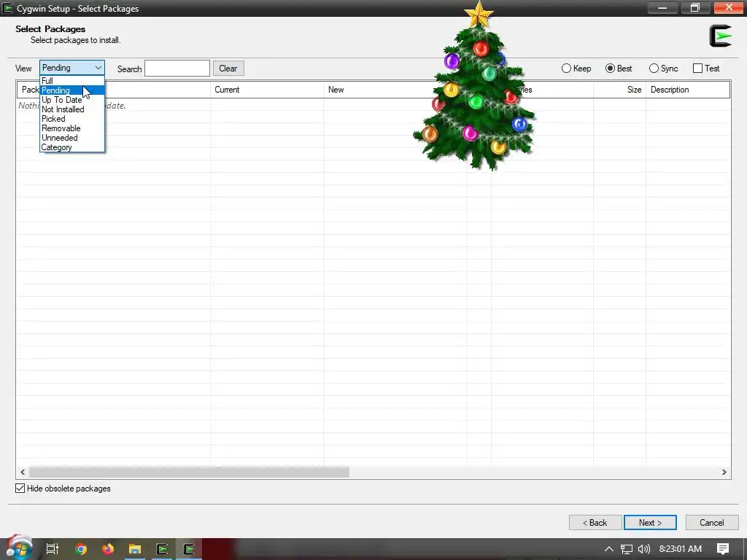Launch Chrome from the taskbar
The width and height of the screenshot is (747, 560).
[x=81, y=549]
